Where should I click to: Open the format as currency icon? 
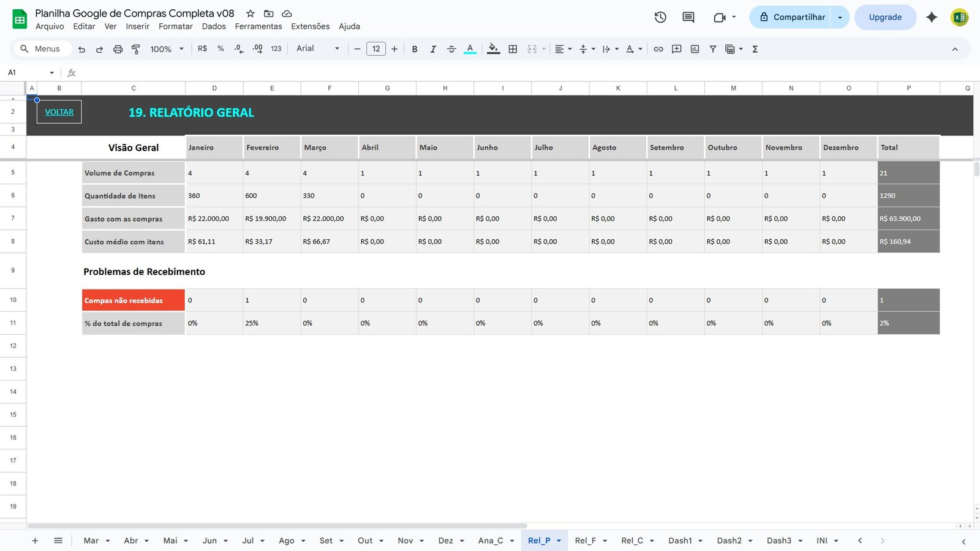(x=202, y=49)
